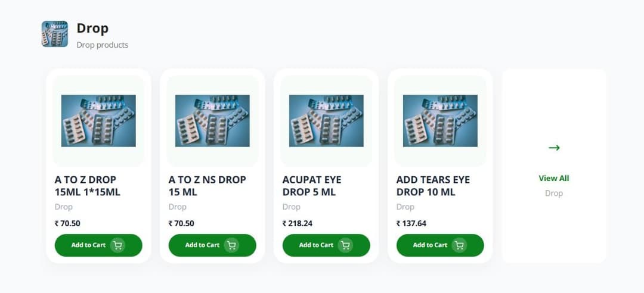Click the green right arrow icon
Screen dimensions: 644x293
554,148
